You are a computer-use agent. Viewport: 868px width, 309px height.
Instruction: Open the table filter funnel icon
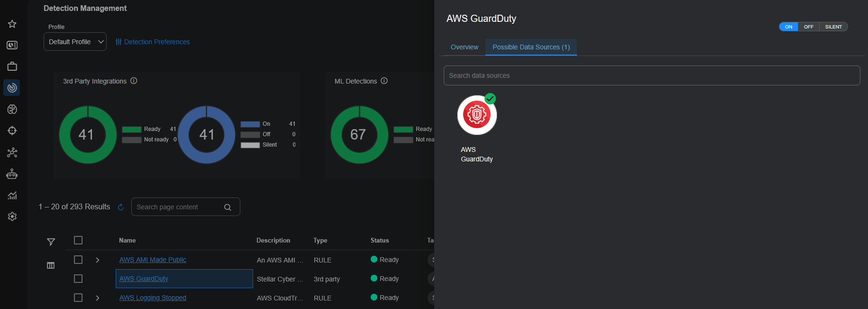pos(51,242)
